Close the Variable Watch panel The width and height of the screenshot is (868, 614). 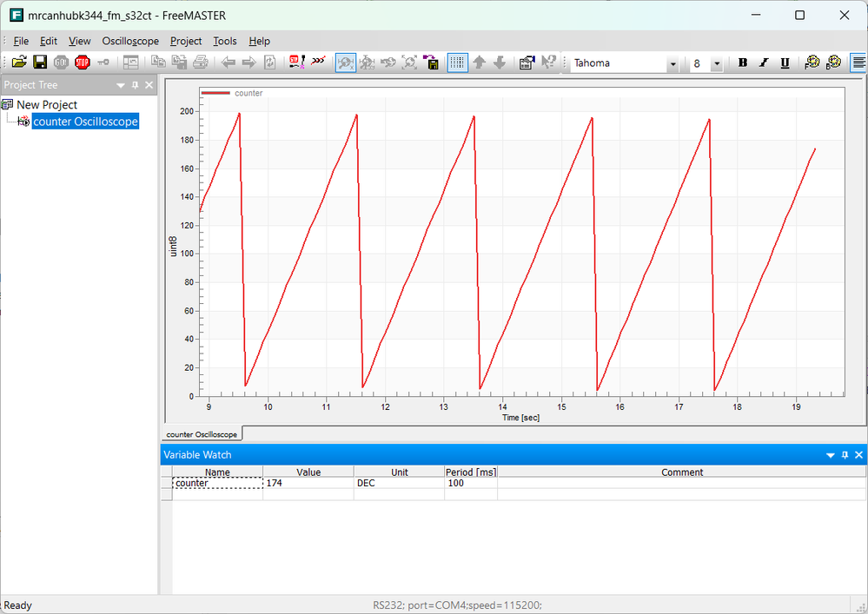[x=859, y=455]
